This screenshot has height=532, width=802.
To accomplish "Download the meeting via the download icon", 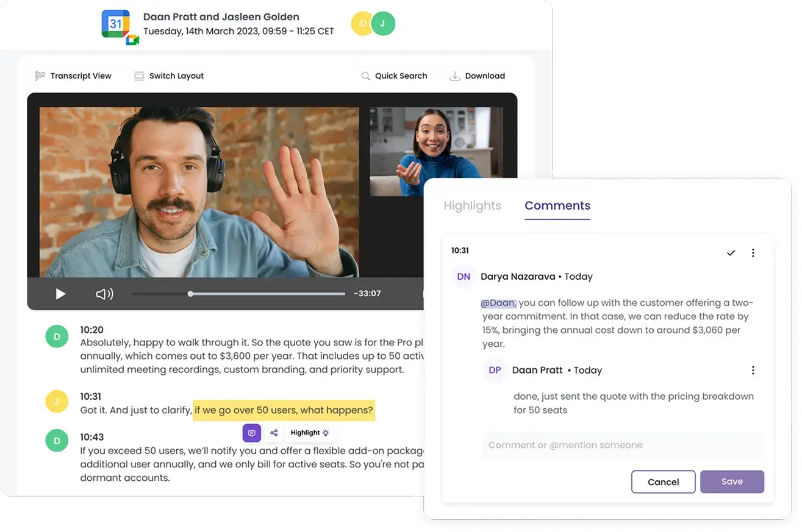I will tap(454, 76).
